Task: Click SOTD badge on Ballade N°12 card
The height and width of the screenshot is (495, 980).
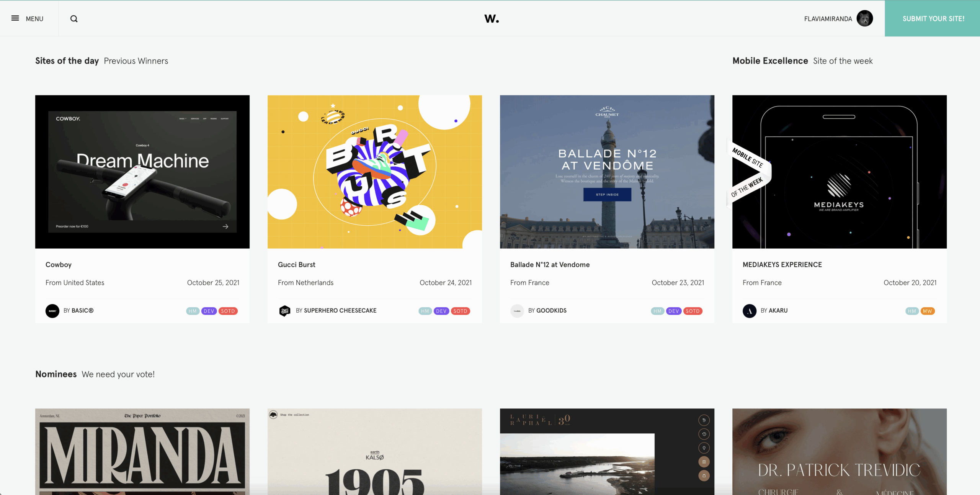Action: point(693,311)
